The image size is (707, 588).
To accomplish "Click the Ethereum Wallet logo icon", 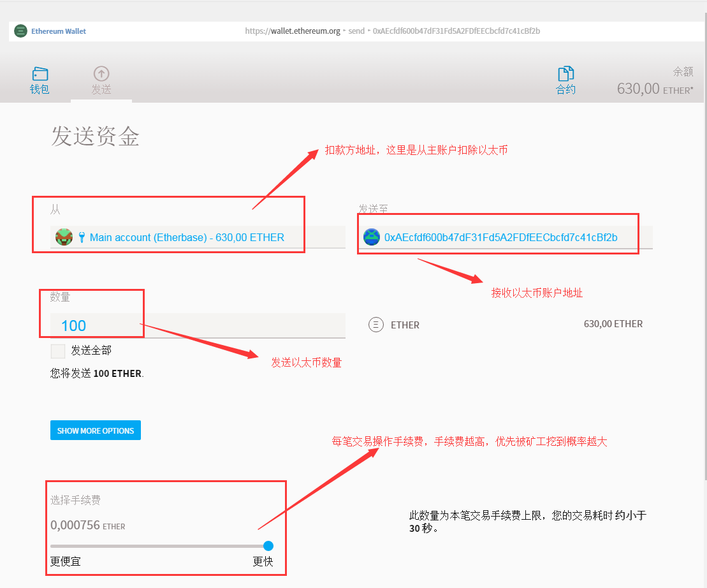I will point(21,31).
